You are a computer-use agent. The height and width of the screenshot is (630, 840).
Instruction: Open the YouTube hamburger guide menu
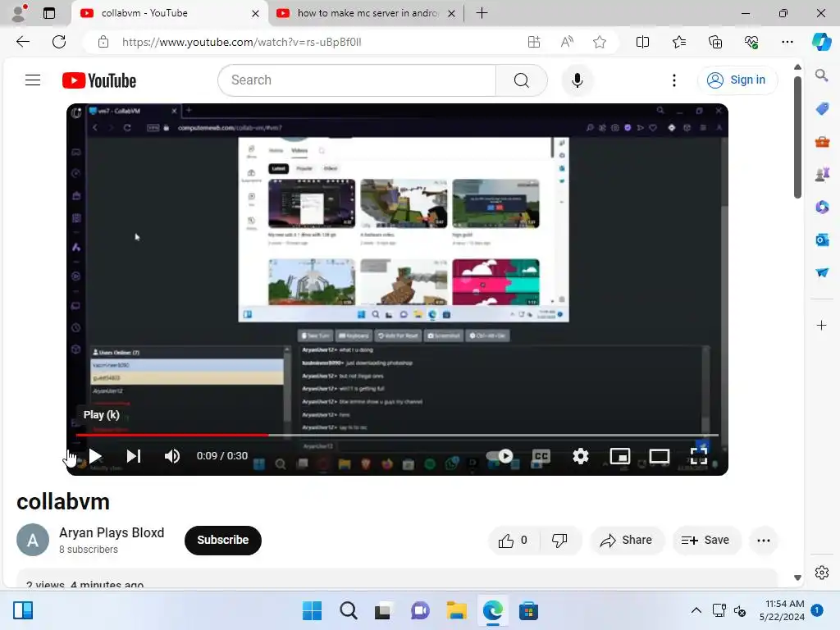click(x=33, y=80)
